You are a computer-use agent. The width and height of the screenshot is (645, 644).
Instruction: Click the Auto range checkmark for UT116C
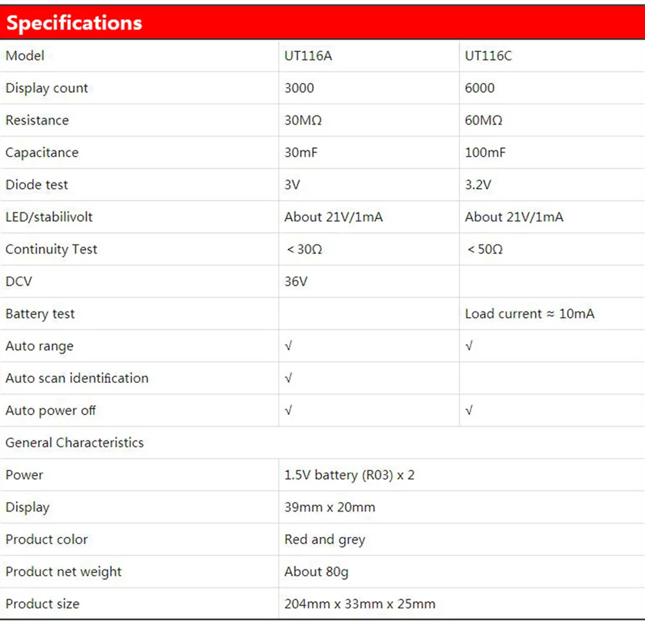[x=468, y=346]
